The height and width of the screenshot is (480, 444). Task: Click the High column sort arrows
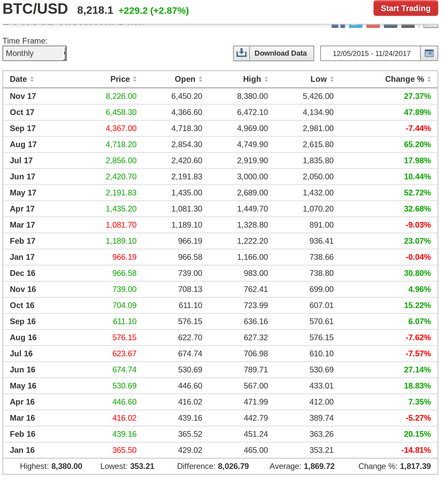click(x=266, y=79)
